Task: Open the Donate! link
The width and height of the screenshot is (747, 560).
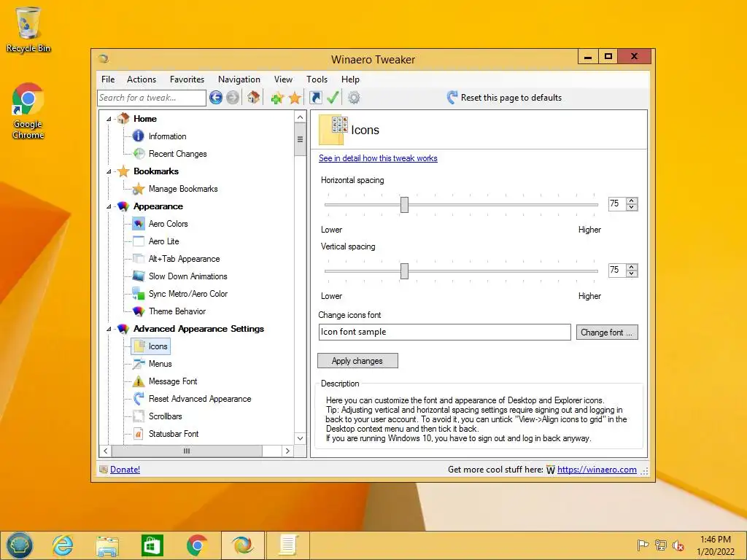Action: click(125, 470)
